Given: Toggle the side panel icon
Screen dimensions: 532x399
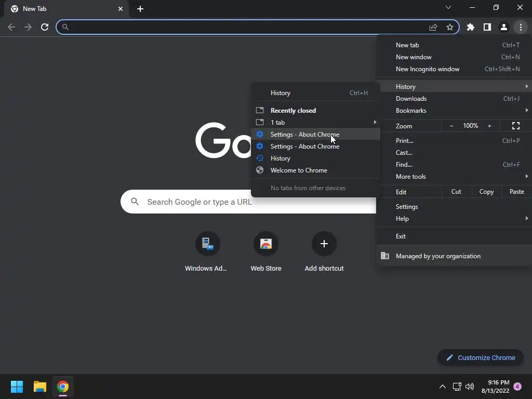Looking at the screenshot, I should [487, 27].
